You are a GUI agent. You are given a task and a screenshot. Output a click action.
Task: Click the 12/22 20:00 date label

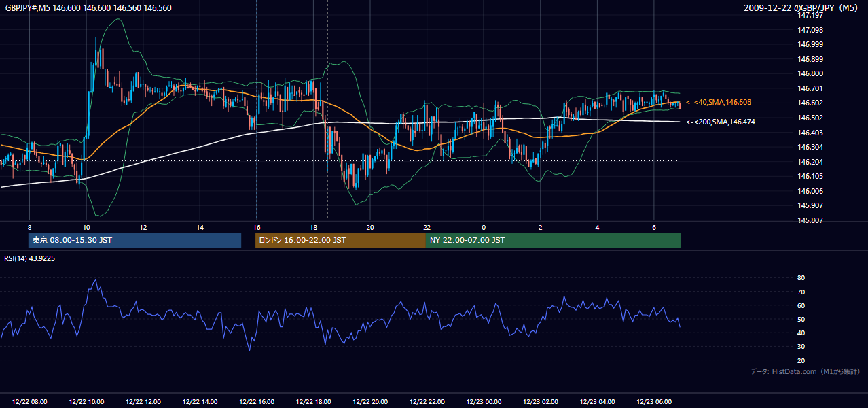[370, 402]
